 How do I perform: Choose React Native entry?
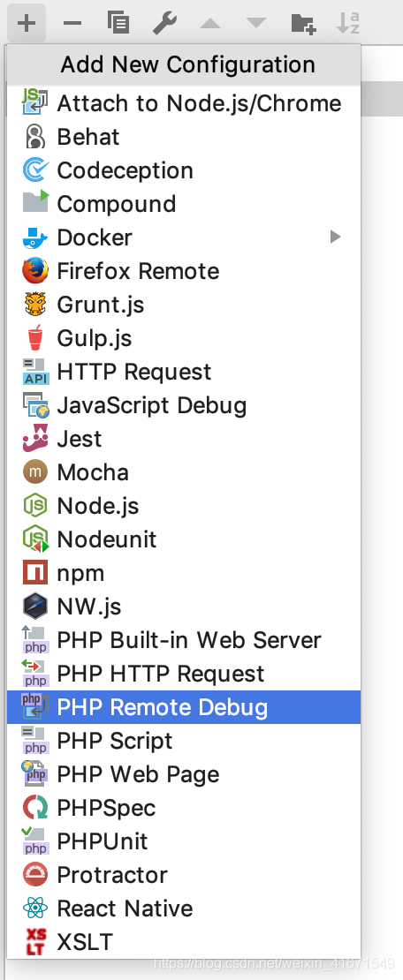(x=184, y=908)
